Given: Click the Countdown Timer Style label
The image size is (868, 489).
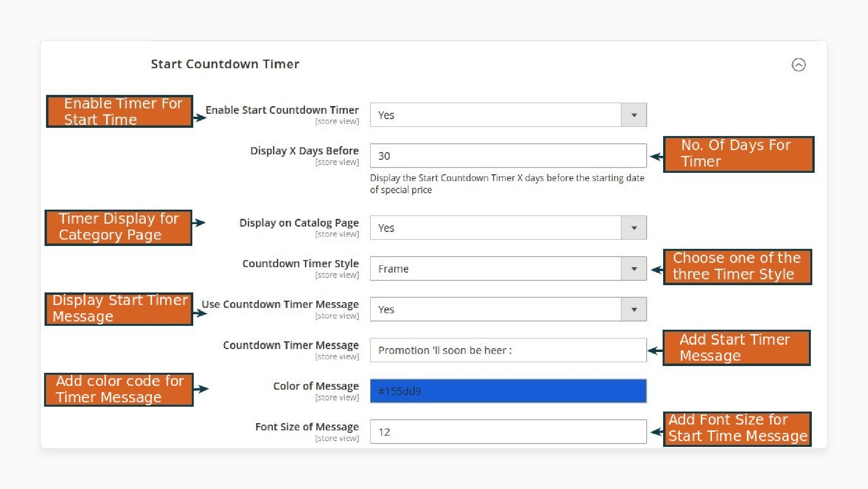Looking at the screenshot, I should (x=300, y=263).
